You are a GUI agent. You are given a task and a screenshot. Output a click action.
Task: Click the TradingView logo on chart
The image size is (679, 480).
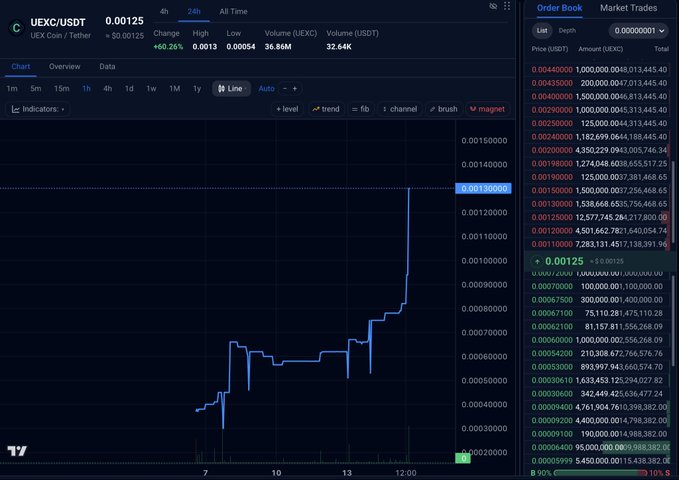coord(17,451)
